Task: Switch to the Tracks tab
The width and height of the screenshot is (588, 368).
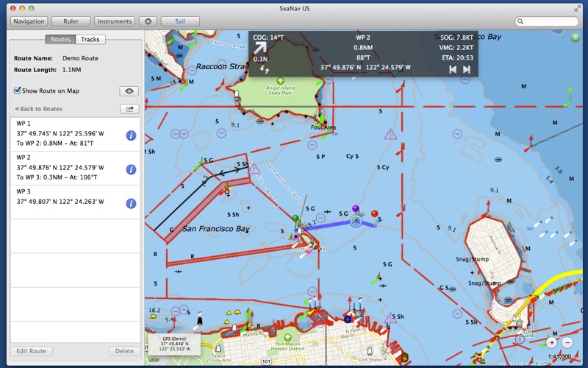Action: [90, 39]
